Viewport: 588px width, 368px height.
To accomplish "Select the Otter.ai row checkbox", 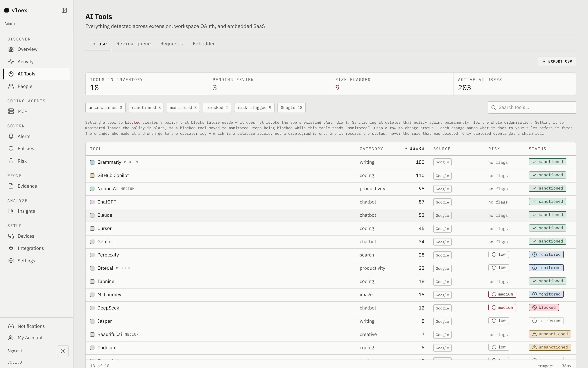I will pyautogui.click(x=92, y=268).
